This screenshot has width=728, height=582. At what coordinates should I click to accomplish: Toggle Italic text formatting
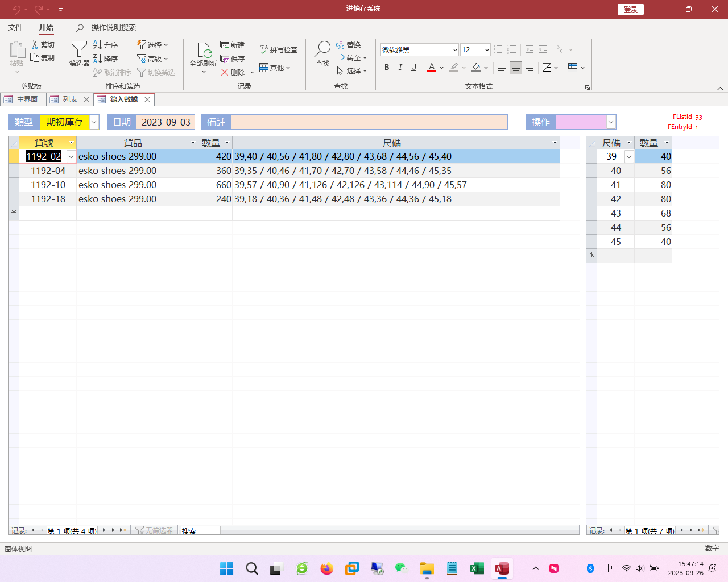[400, 68]
